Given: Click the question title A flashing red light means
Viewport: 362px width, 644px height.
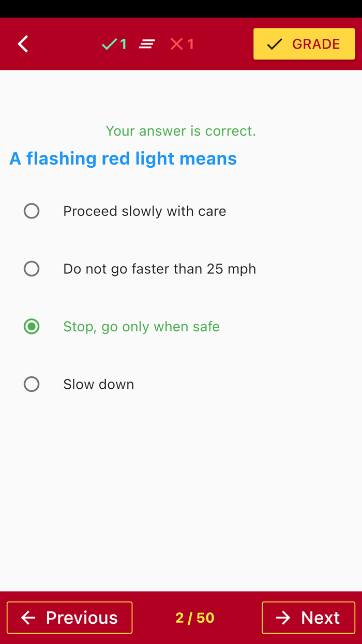Looking at the screenshot, I should (x=123, y=158).
